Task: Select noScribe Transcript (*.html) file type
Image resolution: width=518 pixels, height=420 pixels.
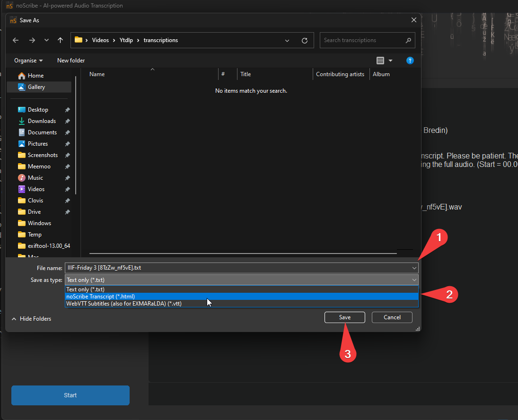Action: pyautogui.click(x=100, y=297)
